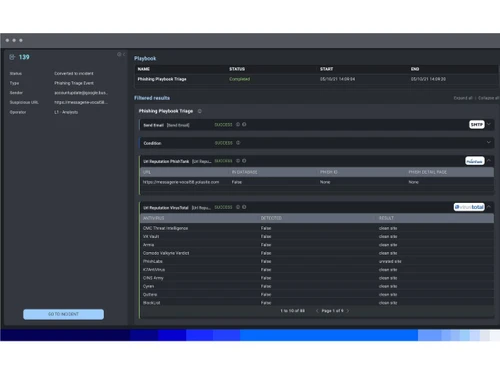
Task: Click the event icon beside number 139
Action: click(x=12, y=57)
